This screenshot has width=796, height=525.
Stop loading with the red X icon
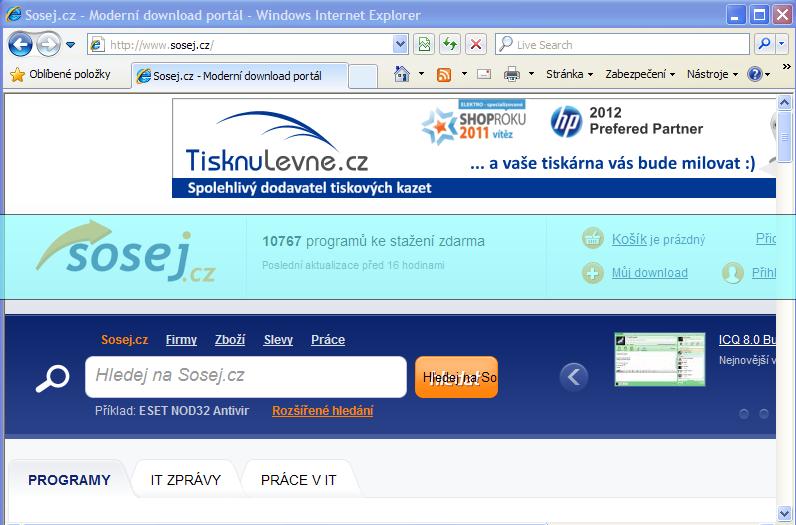[x=476, y=45]
